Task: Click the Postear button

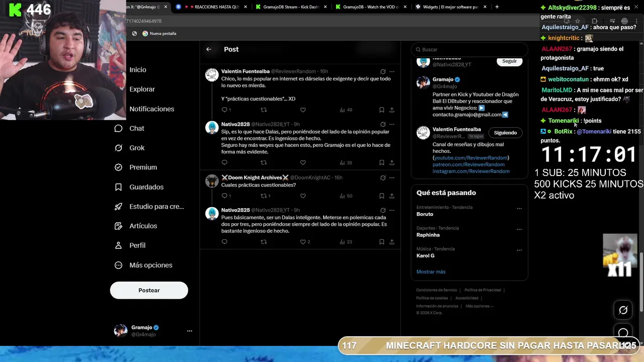Action: [149, 290]
